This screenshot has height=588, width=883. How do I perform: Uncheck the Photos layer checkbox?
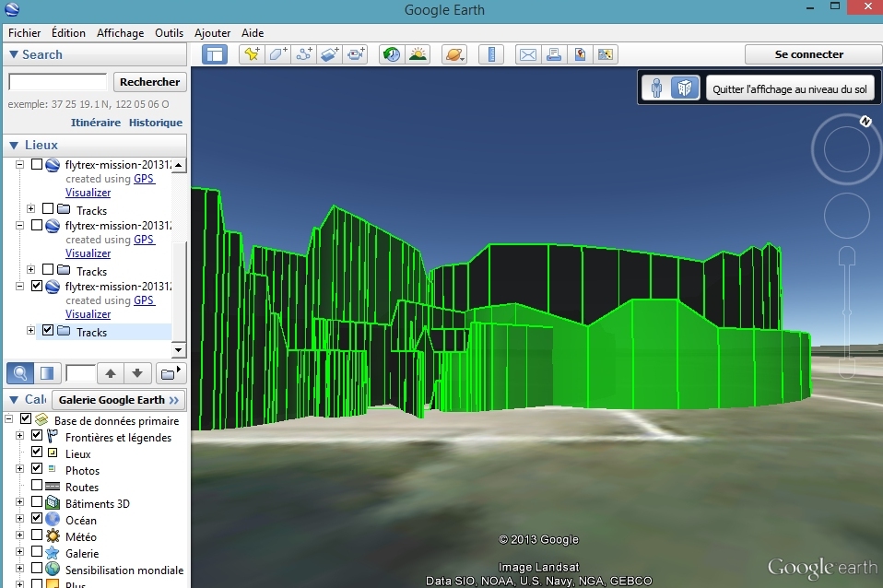(37, 468)
